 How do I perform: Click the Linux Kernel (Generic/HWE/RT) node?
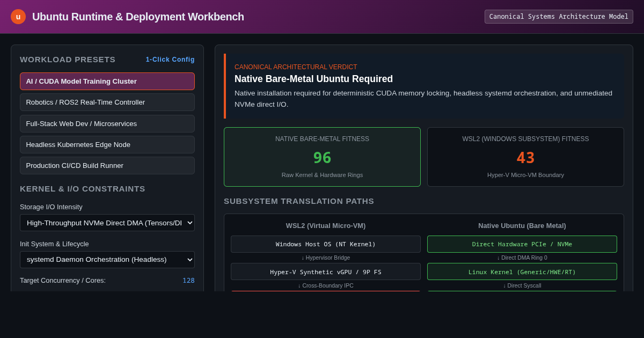pyautogui.click(x=522, y=272)
